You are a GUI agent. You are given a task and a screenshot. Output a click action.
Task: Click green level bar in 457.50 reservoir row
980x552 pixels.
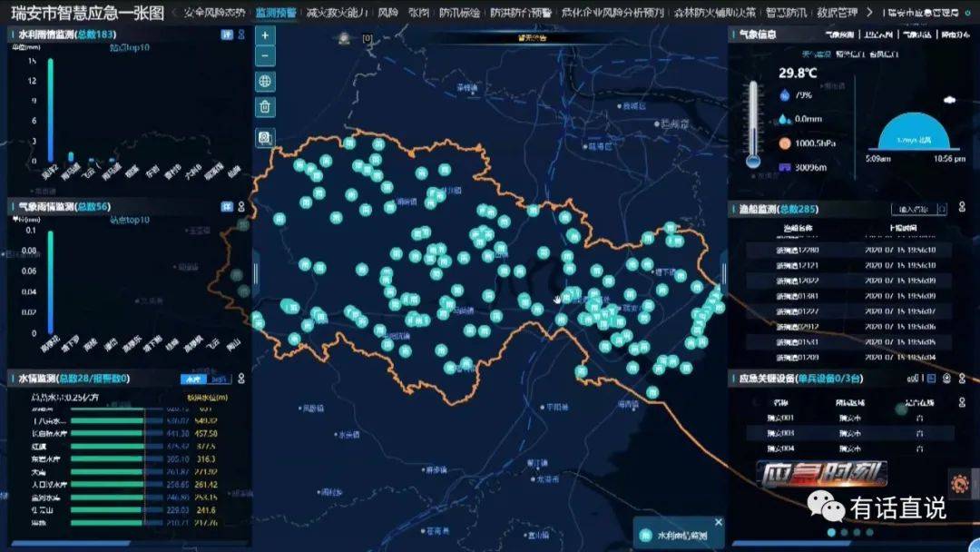[x=107, y=433]
